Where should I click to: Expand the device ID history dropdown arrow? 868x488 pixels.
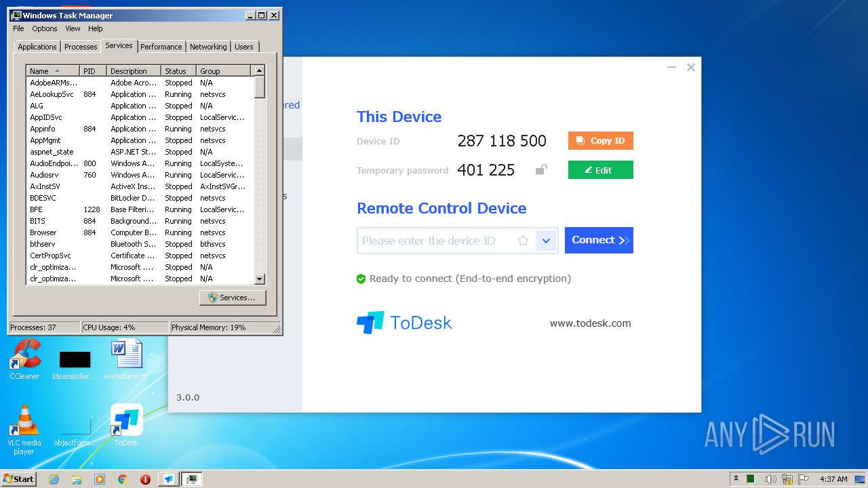pos(546,241)
